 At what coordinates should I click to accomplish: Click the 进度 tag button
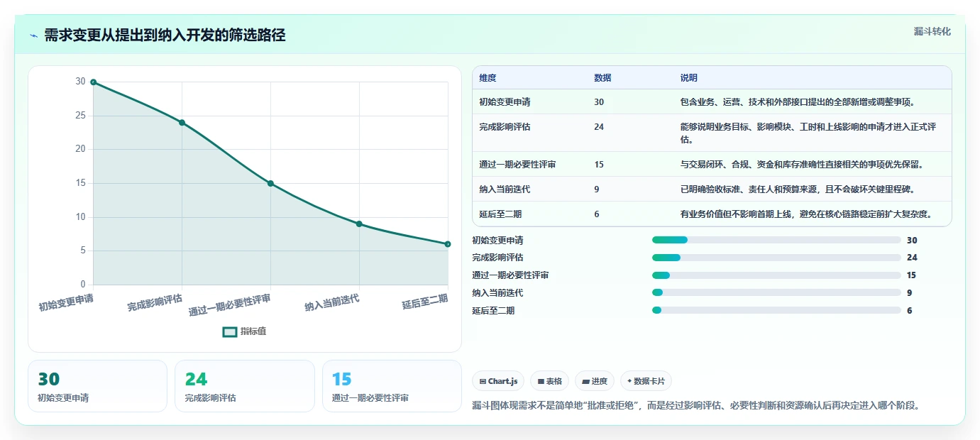tap(595, 381)
